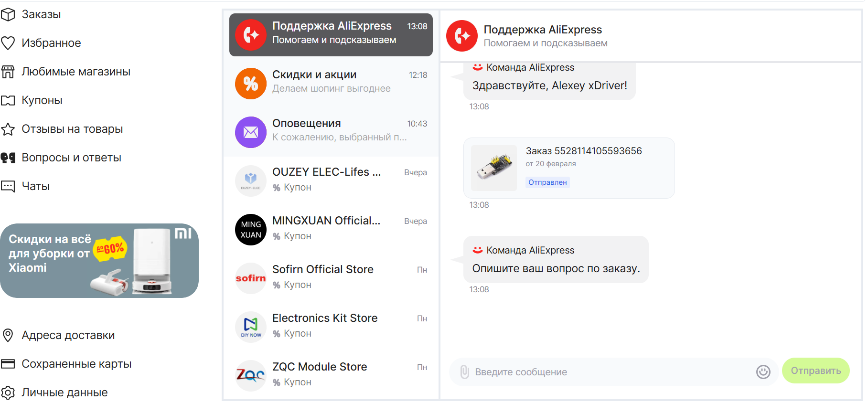Open the Sofirn Official Store chat
Viewport: 868px width, 403px height.
click(x=331, y=278)
